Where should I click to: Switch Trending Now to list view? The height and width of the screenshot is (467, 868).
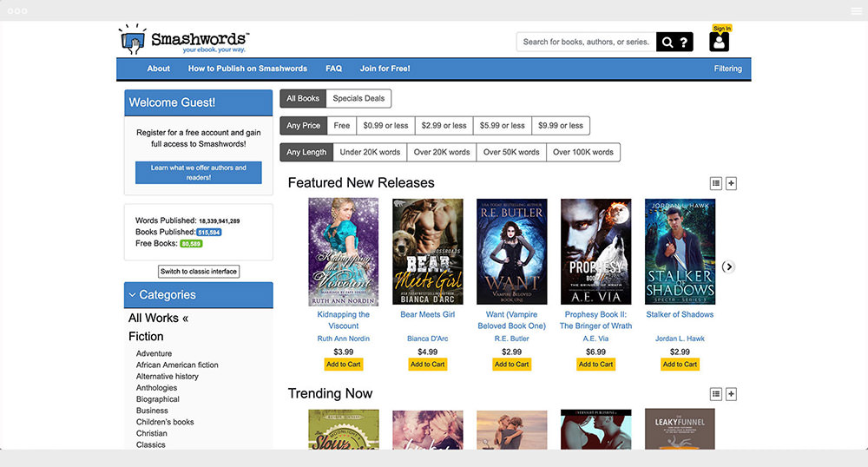pyautogui.click(x=716, y=394)
